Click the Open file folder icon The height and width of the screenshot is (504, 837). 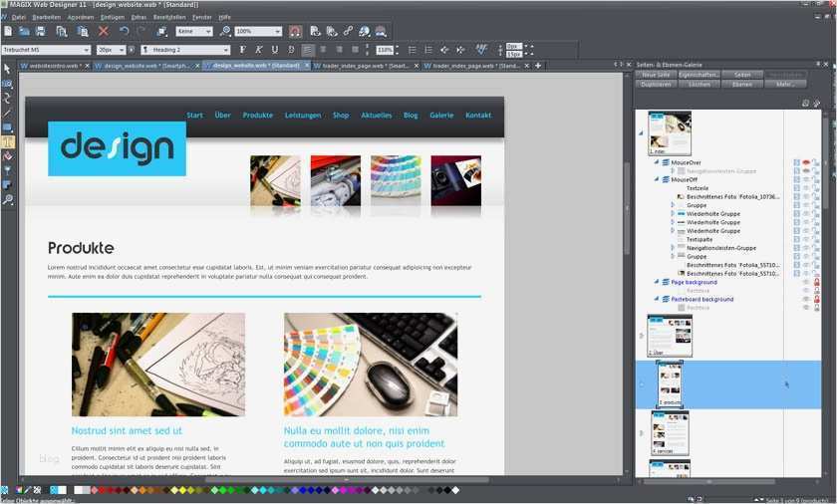tap(24, 32)
